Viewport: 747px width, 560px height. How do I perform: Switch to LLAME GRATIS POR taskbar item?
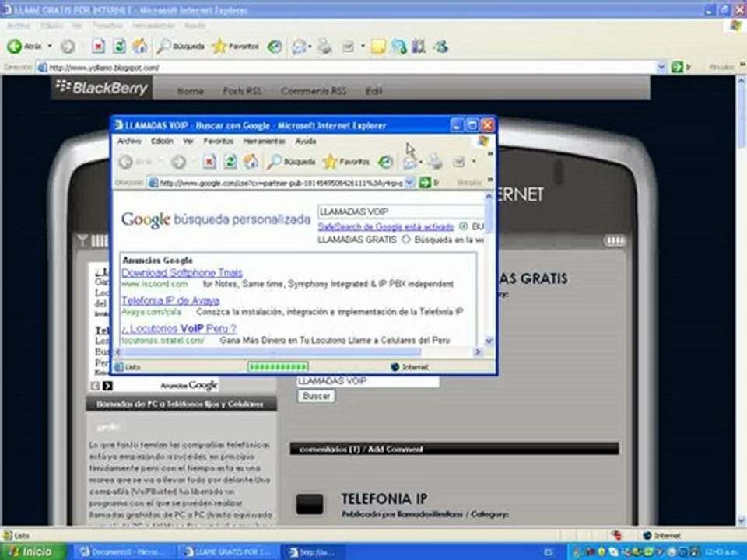point(226,552)
